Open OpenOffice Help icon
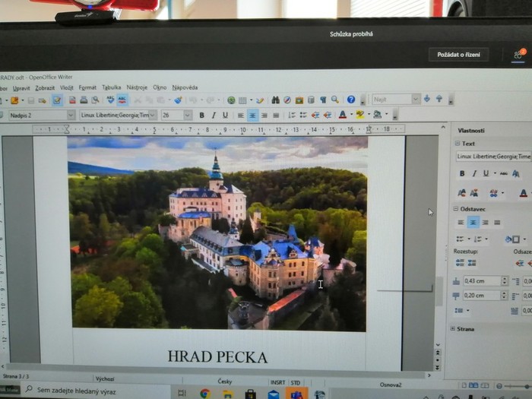Screen dimensions: 532x399 [x=351, y=100]
